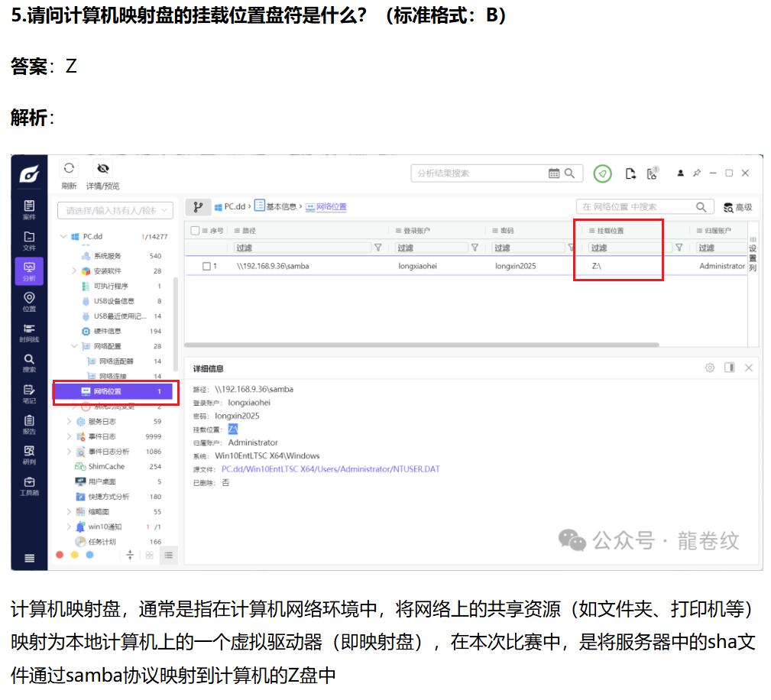This screenshot has width=771, height=700.
Task: Click the green circular send icon
Action: (603, 173)
